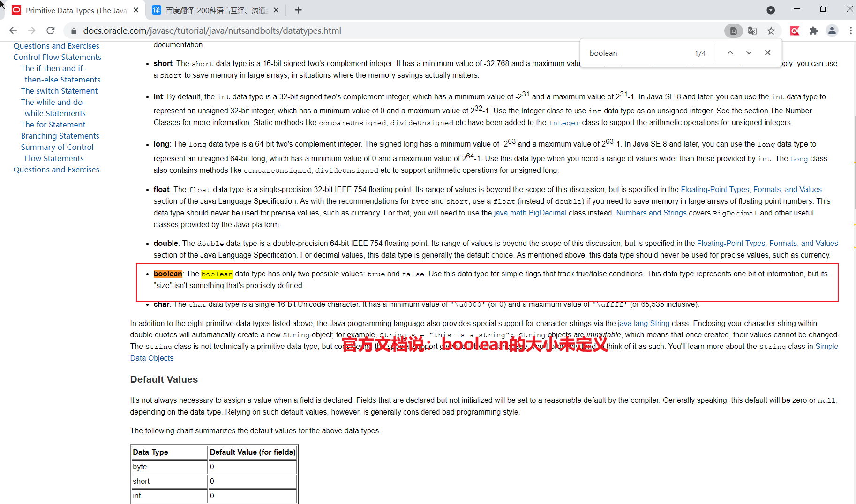
Task: Close the Baidu Translate tab
Action: point(276,10)
